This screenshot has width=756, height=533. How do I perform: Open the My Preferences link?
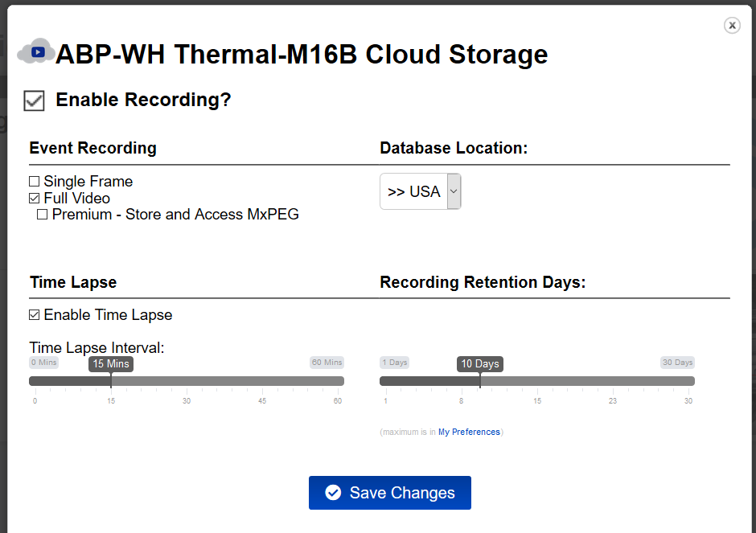coord(469,433)
